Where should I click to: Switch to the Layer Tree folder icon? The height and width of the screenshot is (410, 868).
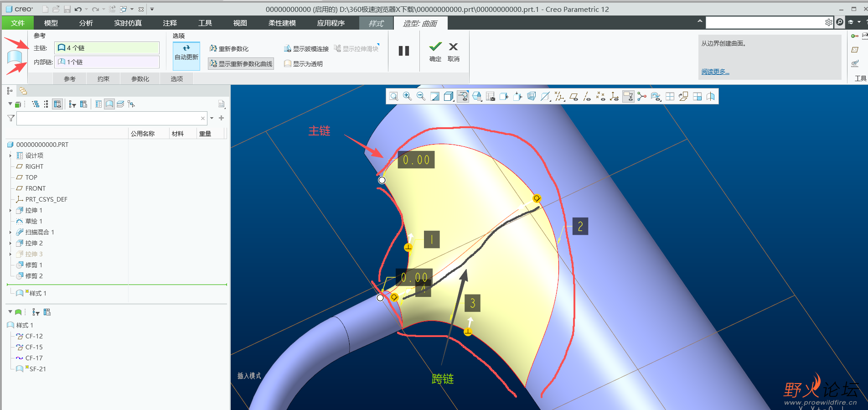pos(23,91)
